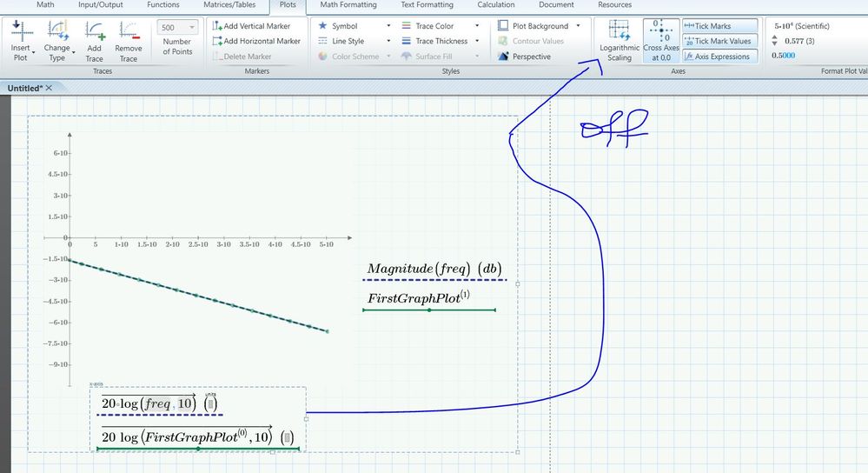Click the Color Scheme icon
The width and height of the screenshot is (868, 473).
(x=322, y=56)
